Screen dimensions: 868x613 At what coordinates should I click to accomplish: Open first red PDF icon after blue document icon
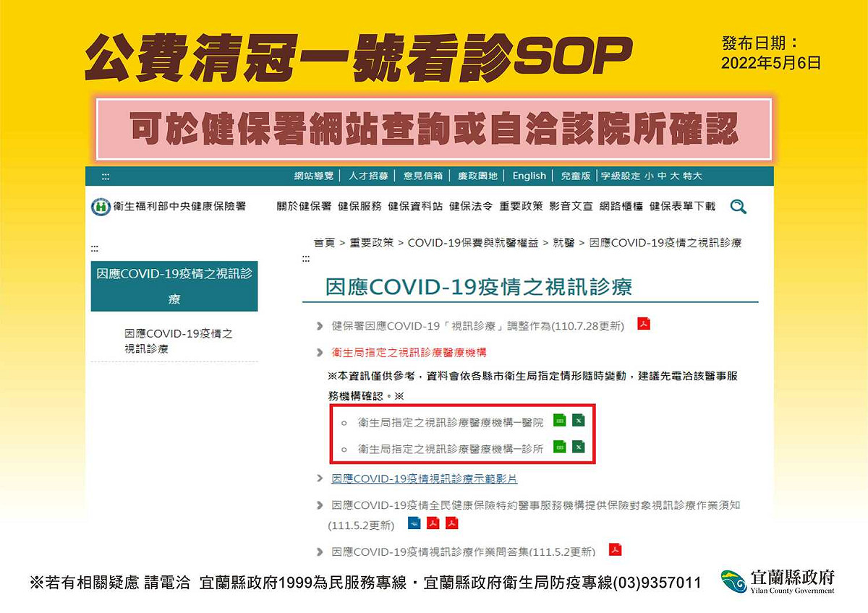433,523
